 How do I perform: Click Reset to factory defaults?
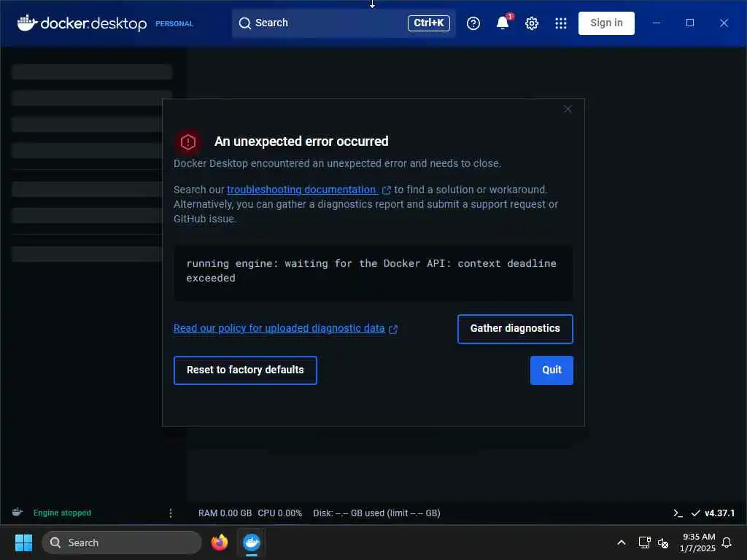tap(245, 370)
